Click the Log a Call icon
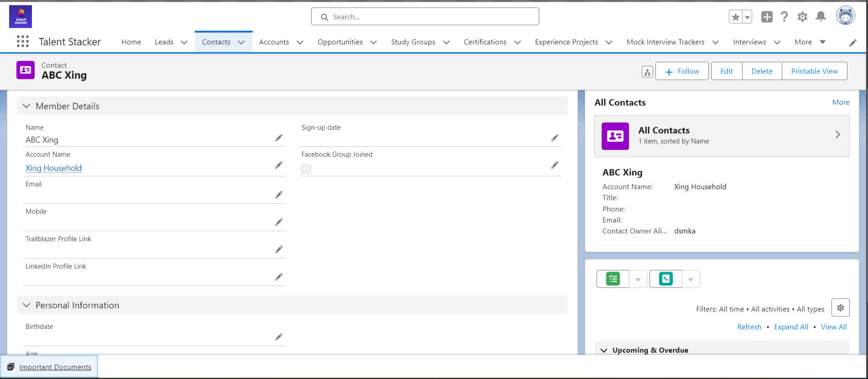This screenshot has height=379, width=868. [x=666, y=279]
